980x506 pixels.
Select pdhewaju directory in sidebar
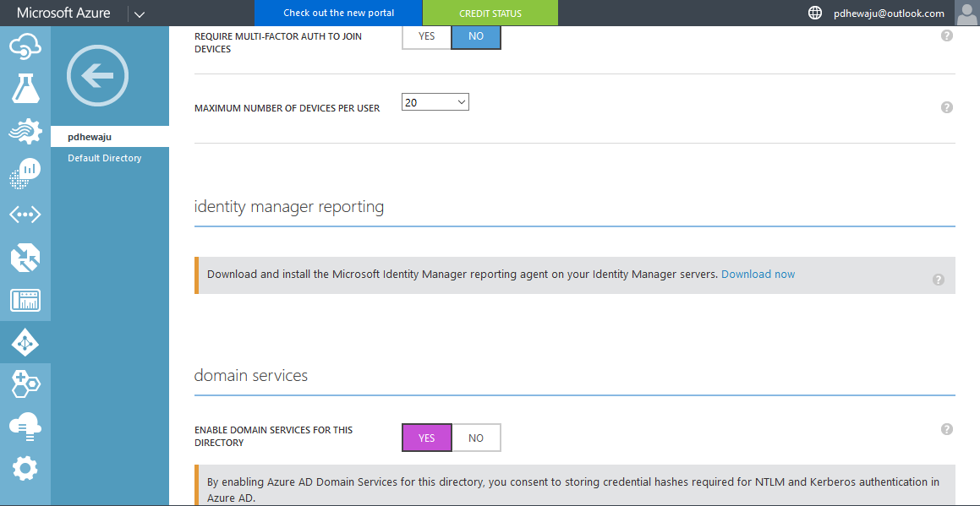(x=110, y=137)
